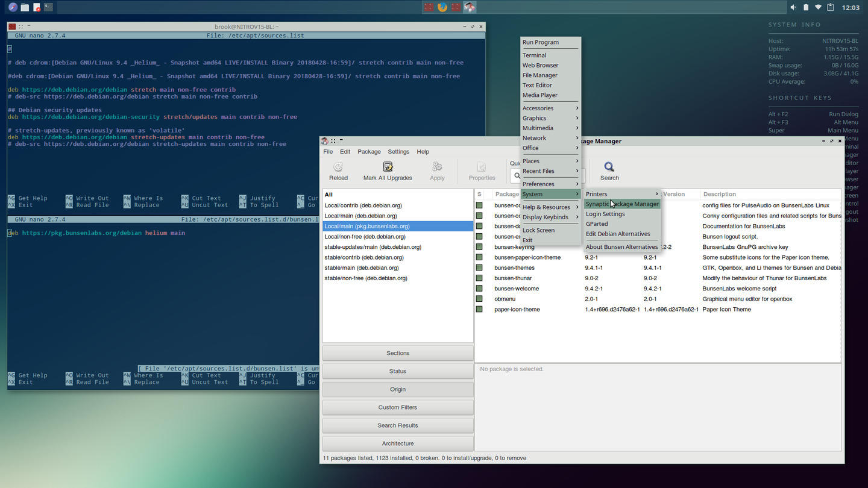Click the clipboard manager tray icon
Viewport: 868px width, 488px height.
point(831,7)
